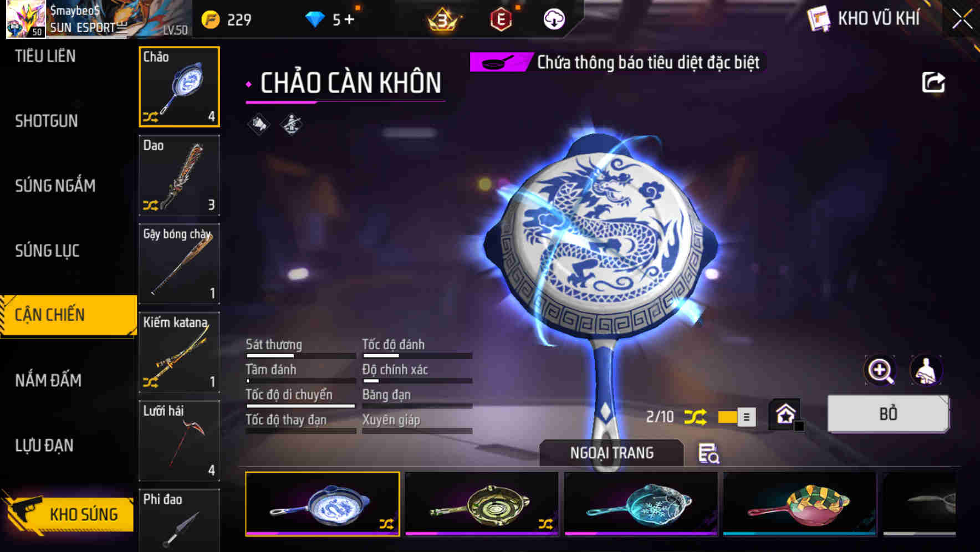Click the BỎ button
Image resolution: width=980 pixels, height=552 pixels.
tap(888, 413)
